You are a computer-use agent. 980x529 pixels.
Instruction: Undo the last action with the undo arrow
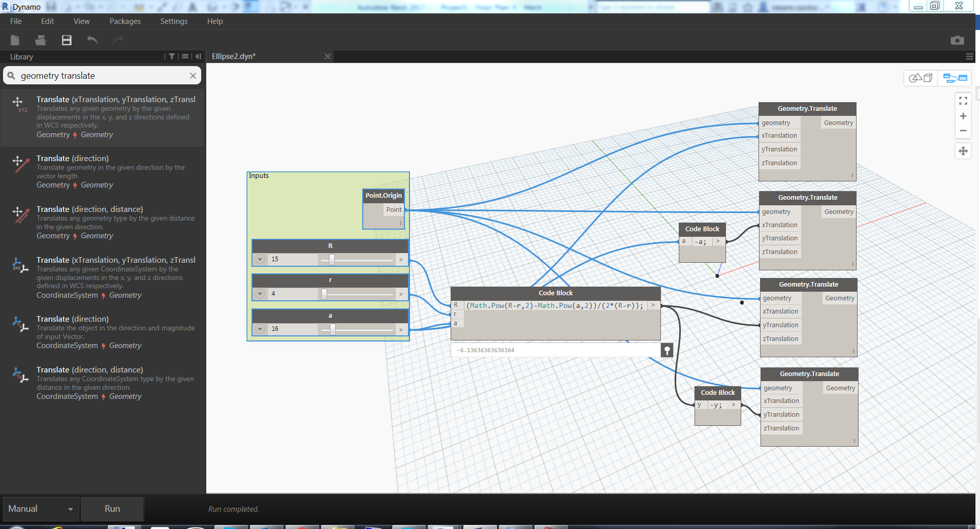click(92, 40)
